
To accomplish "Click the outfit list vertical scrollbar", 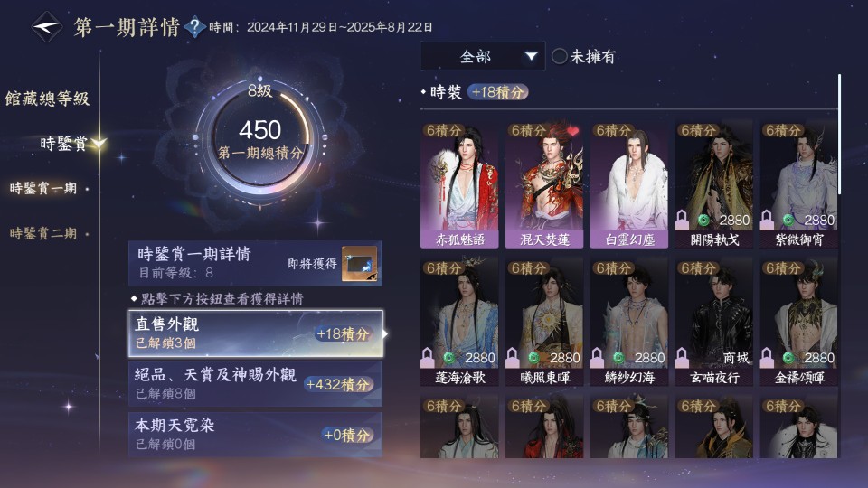I will coord(840,135).
